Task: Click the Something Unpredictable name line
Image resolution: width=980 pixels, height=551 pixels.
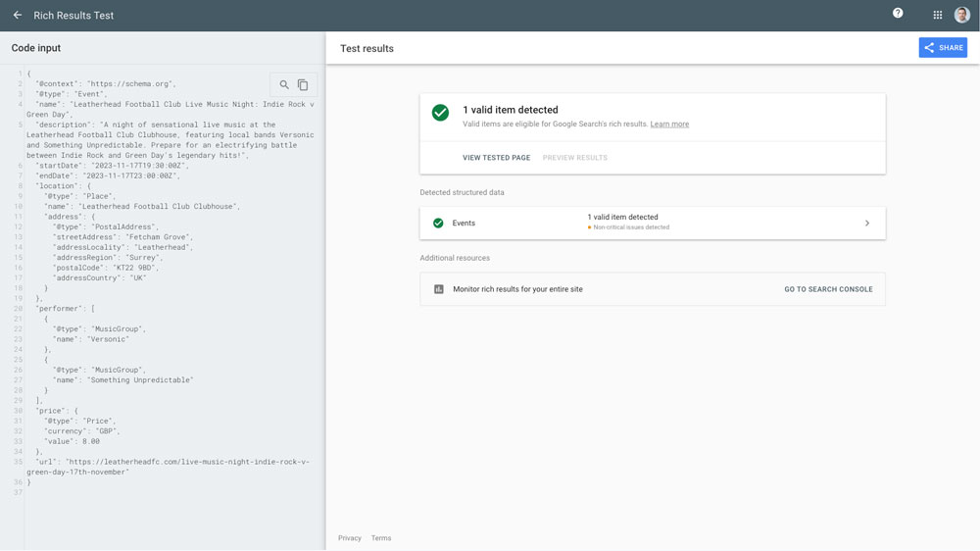Action: click(x=123, y=379)
